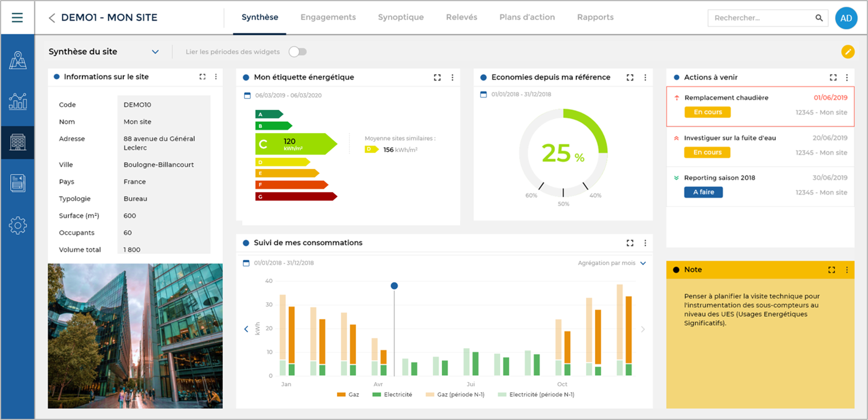
Task: Expand the Informations sur le site widget
Action: tap(202, 77)
